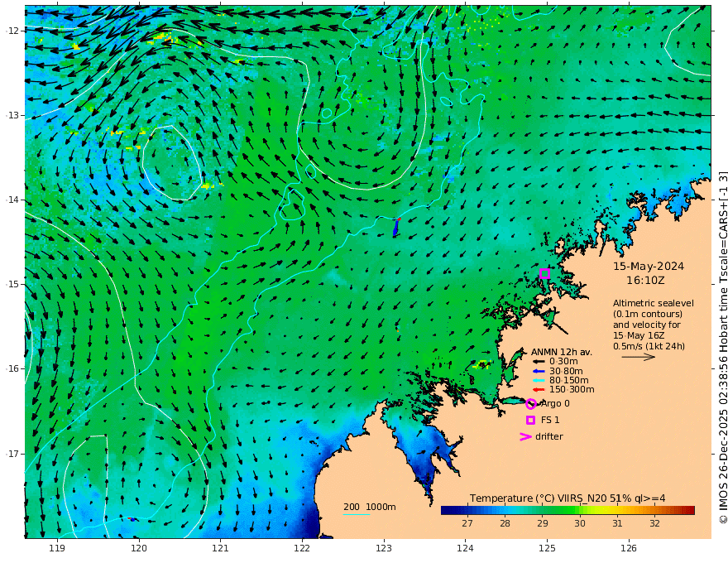Click the longitude axis label 125
This screenshot has width=728, height=563.
coord(547,549)
